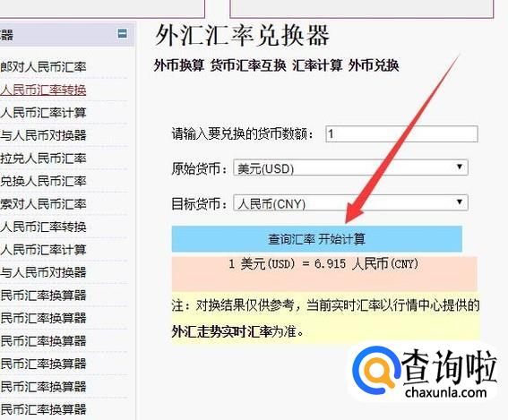The width and height of the screenshot is (508, 420).
Task: Select the 索对人民币汇率 sidebar item
Action: [x=43, y=204]
